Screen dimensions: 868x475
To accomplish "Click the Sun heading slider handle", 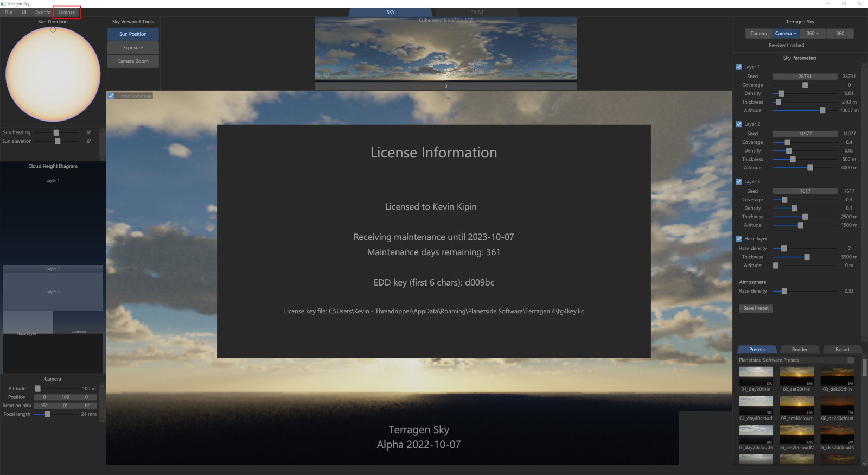I will [56, 132].
